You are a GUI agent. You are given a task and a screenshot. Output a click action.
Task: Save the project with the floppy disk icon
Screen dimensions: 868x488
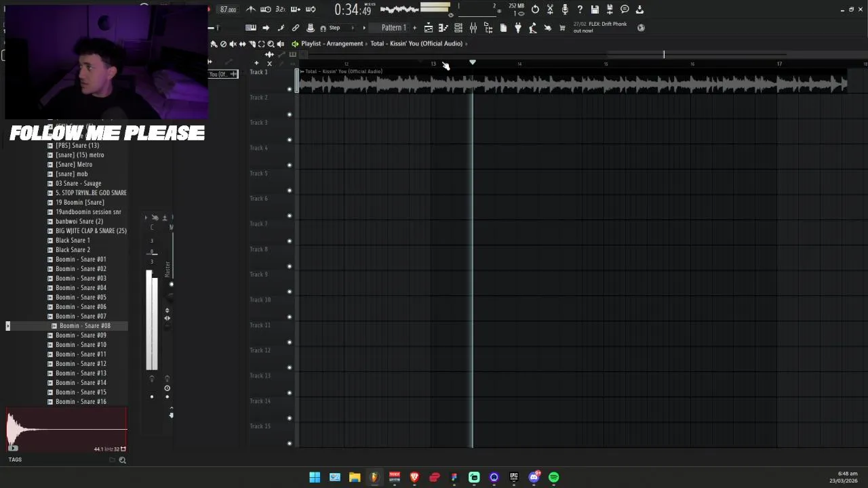point(595,9)
